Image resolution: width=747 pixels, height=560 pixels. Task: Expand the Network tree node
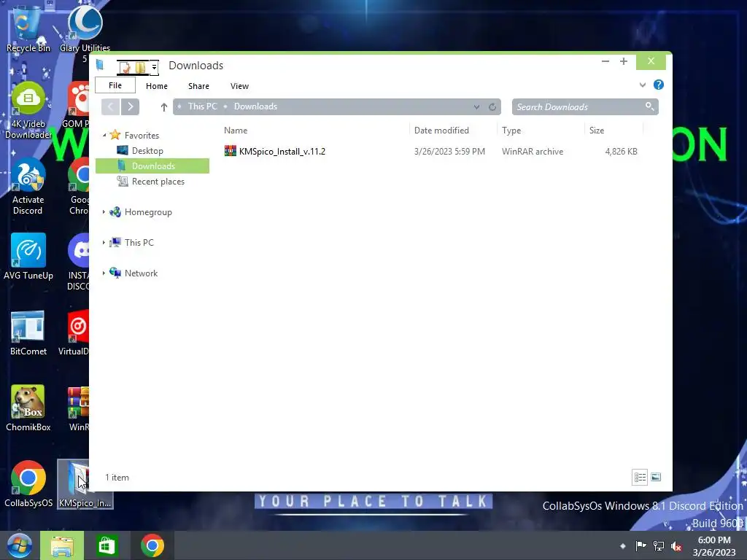coord(104,273)
